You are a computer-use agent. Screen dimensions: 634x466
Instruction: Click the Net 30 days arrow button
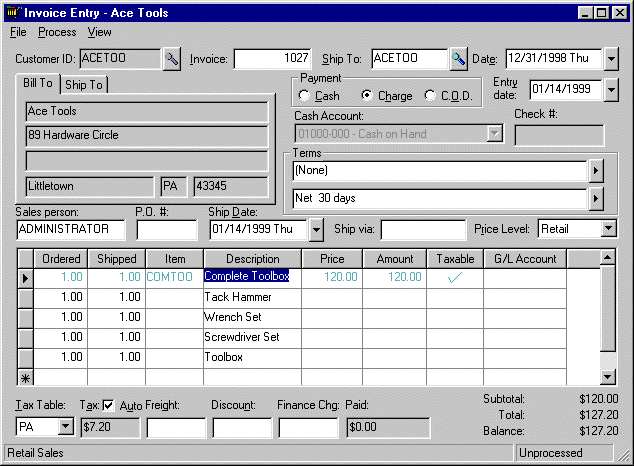[597, 198]
